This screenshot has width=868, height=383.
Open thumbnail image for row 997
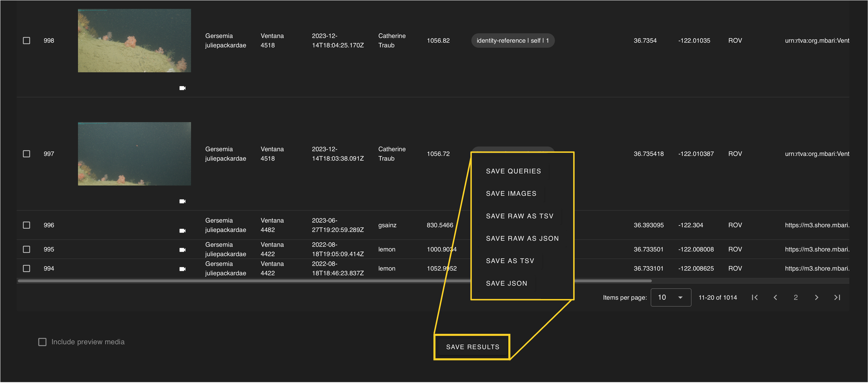[x=134, y=154]
